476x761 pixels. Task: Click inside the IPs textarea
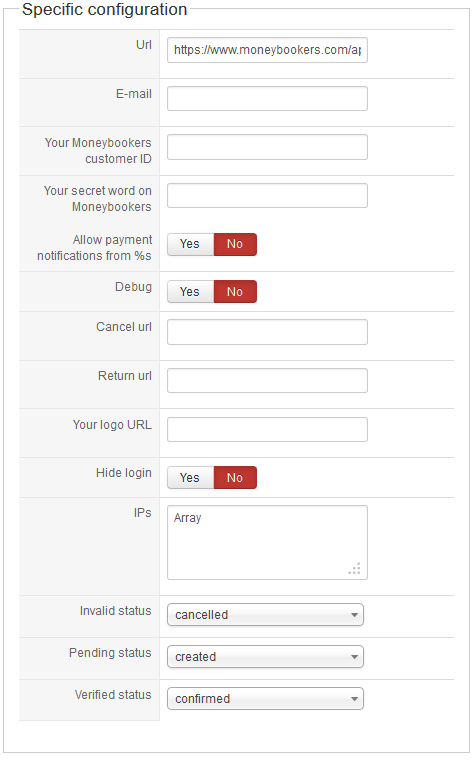tap(267, 543)
